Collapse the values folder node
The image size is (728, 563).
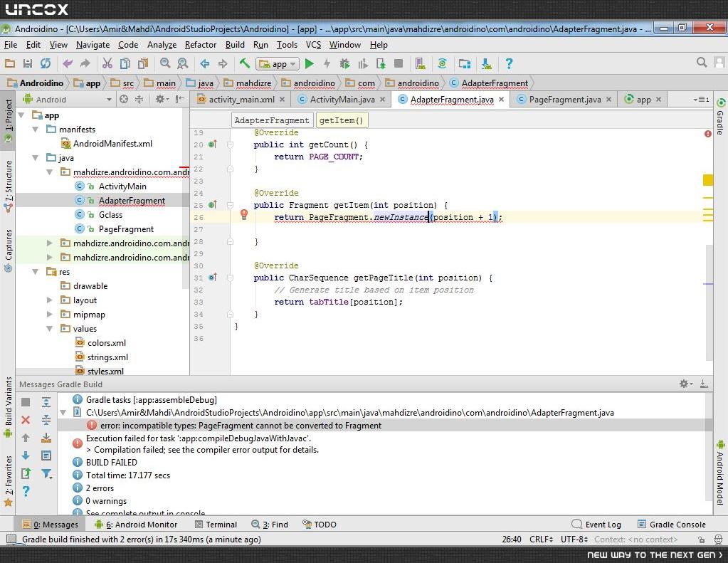click(x=50, y=328)
